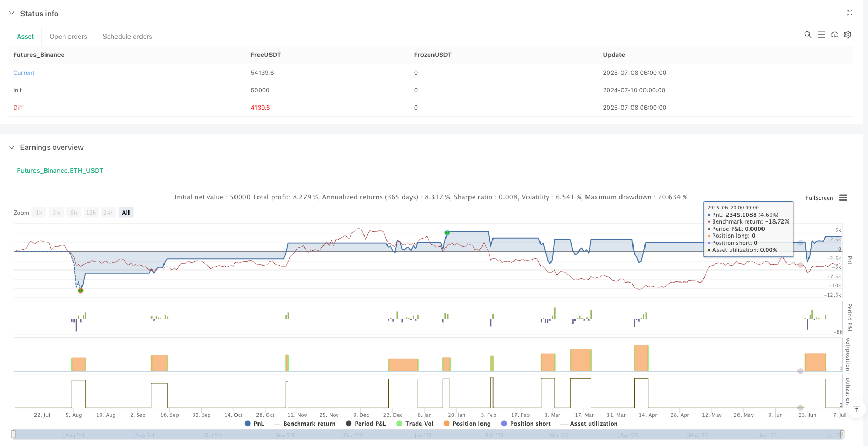The height and width of the screenshot is (446, 868).
Task: Collapse the Status info section
Action: pyautogui.click(x=12, y=14)
